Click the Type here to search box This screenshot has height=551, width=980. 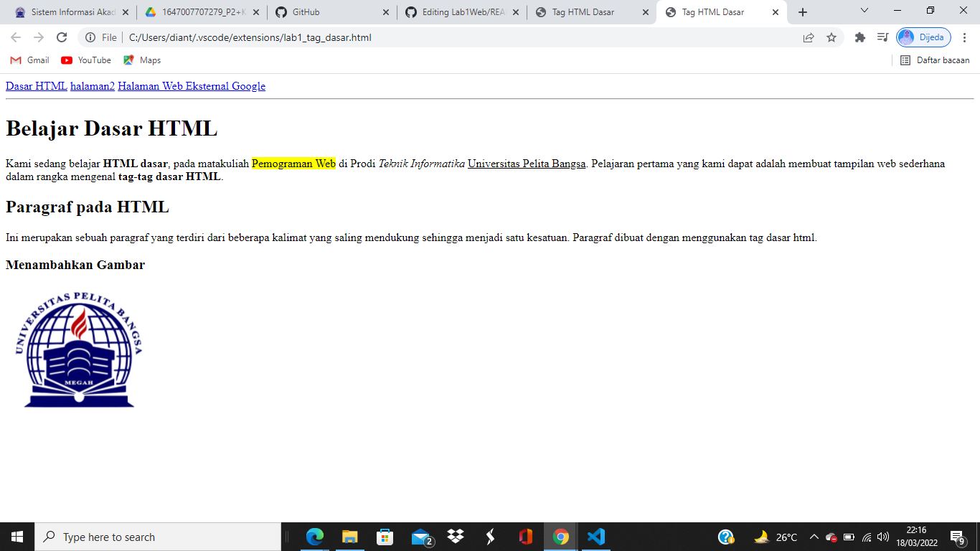point(158,537)
